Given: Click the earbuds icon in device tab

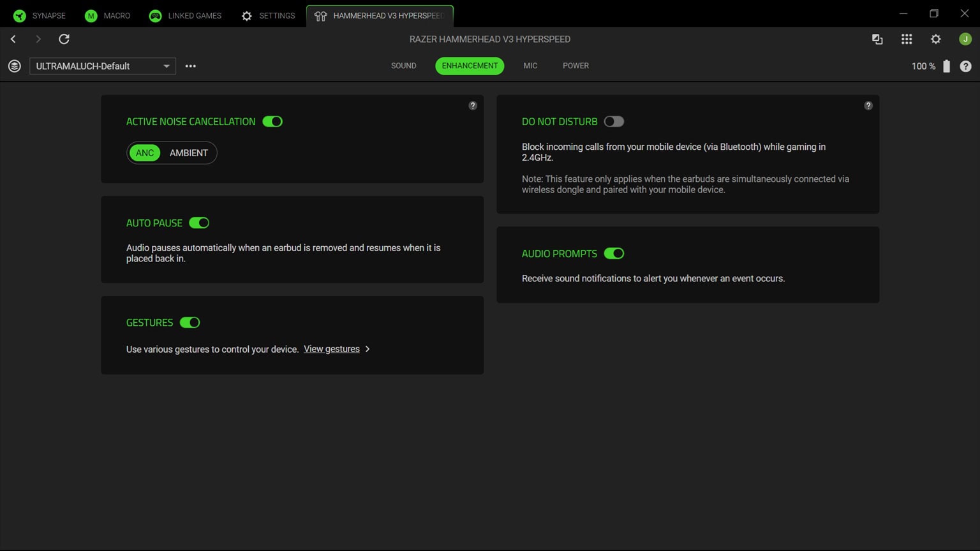Looking at the screenshot, I should (321, 16).
